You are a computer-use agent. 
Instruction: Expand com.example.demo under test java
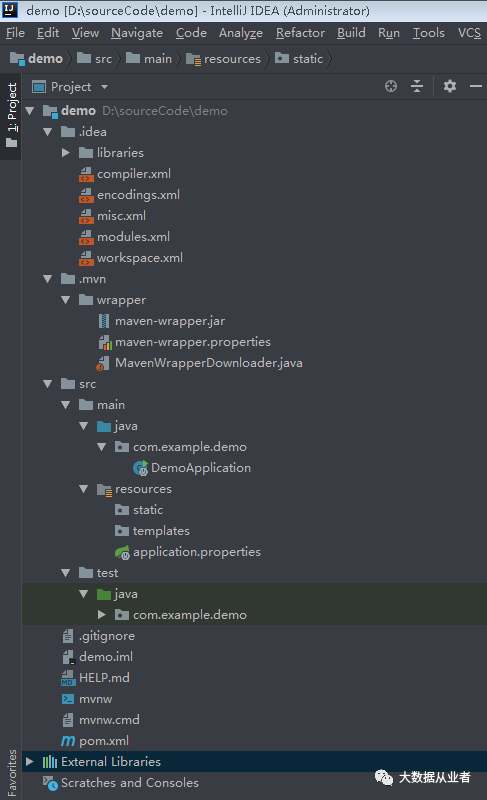click(102, 615)
